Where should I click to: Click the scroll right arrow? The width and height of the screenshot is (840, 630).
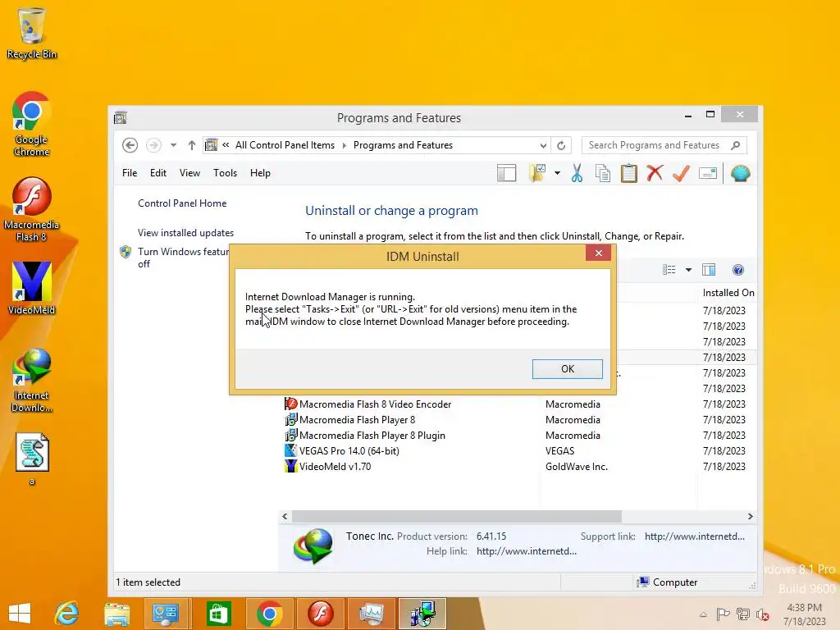[750, 517]
